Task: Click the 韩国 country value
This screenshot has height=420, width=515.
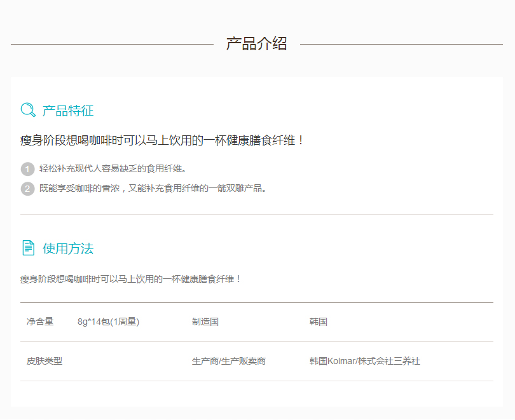Action: click(319, 322)
